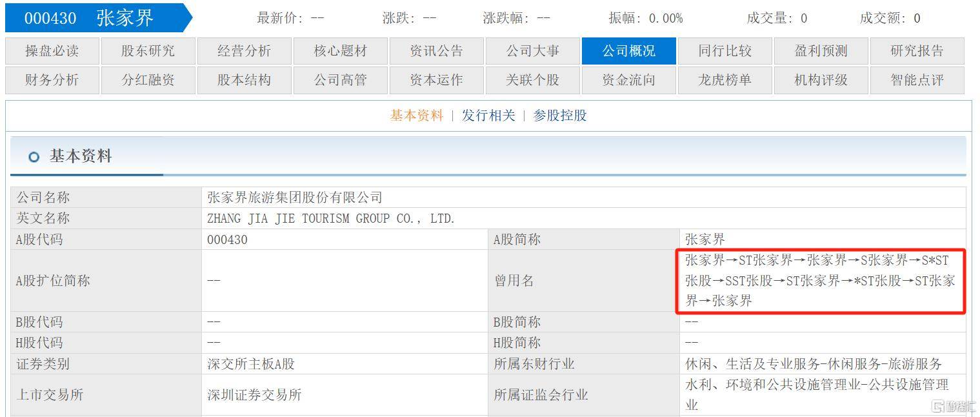Viewport: 980px width, 417px height.
Task: Click the 振幅 0.00% quote field
Action: pos(646,18)
